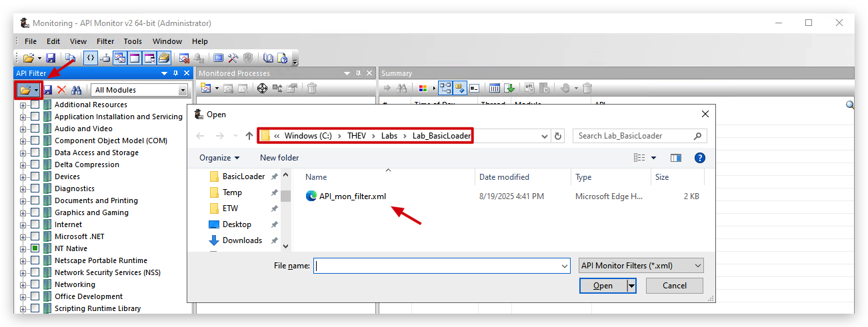Check the Data Access and Storage checkbox
Viewport: 868px width, 327px height.
coord(35,153)
